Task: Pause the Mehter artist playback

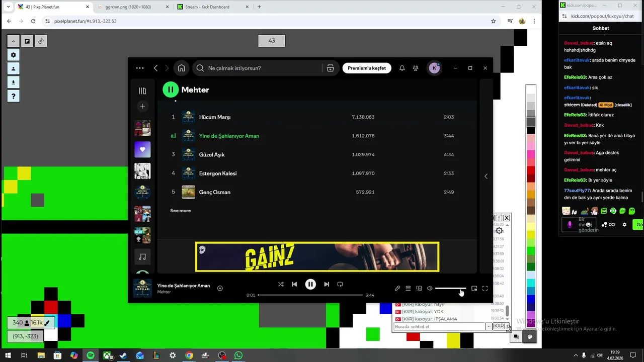Action: pyautogui.click(x=171, y=89)
